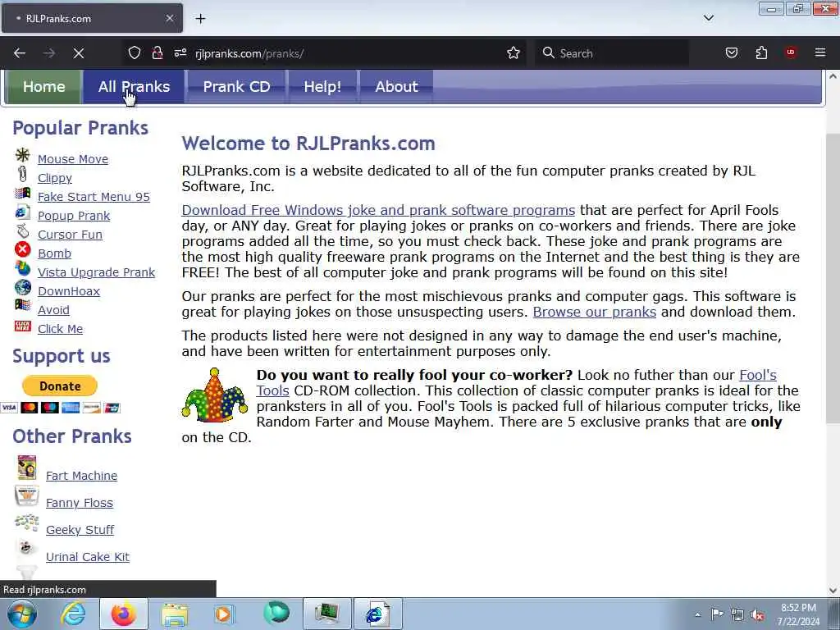
Task: Bookmark this page with the star icon
Action: pos(514,53)
